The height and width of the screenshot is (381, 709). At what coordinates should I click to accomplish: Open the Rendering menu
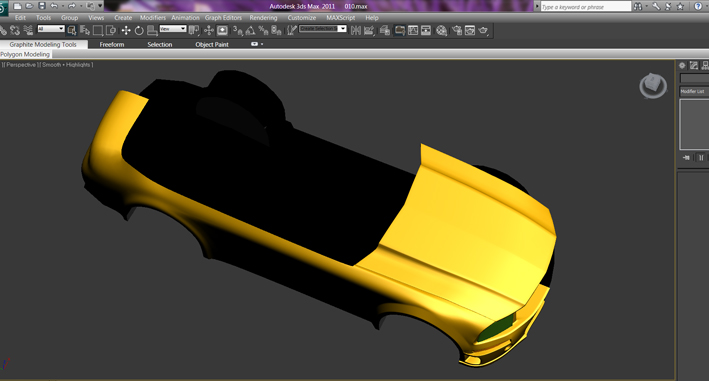[x=263, y=18]
